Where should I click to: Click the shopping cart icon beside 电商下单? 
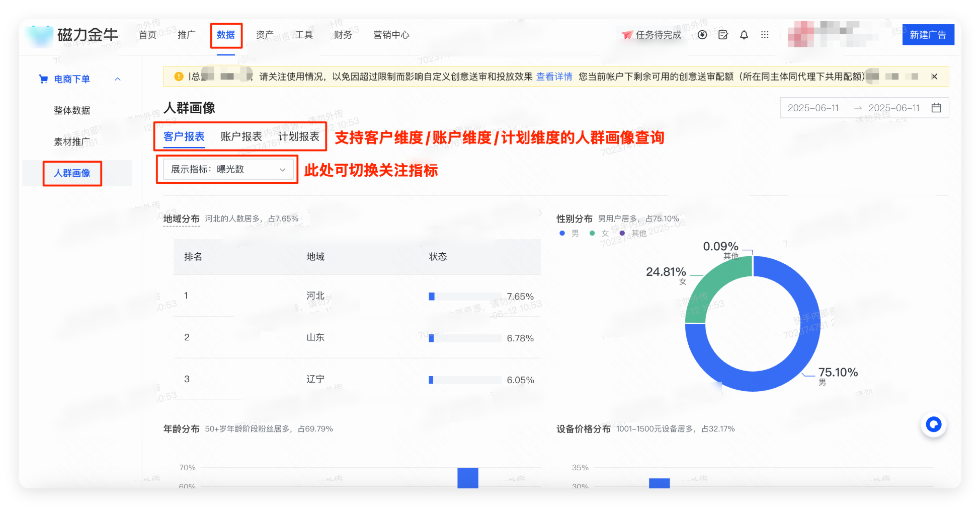click(43, 79)
